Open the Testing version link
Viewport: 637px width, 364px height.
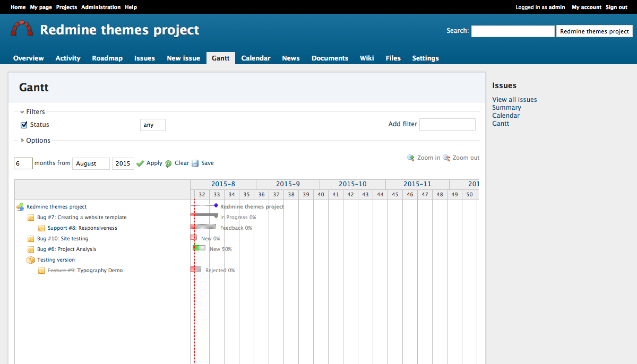pyautogui.click(x=56, y=260)
